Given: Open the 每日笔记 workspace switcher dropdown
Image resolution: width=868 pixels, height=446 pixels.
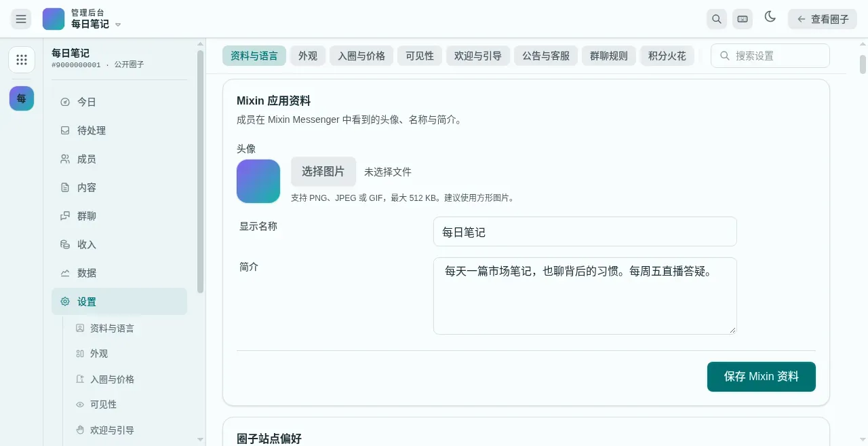Looking at the screenshot, I should coord(96,19).
